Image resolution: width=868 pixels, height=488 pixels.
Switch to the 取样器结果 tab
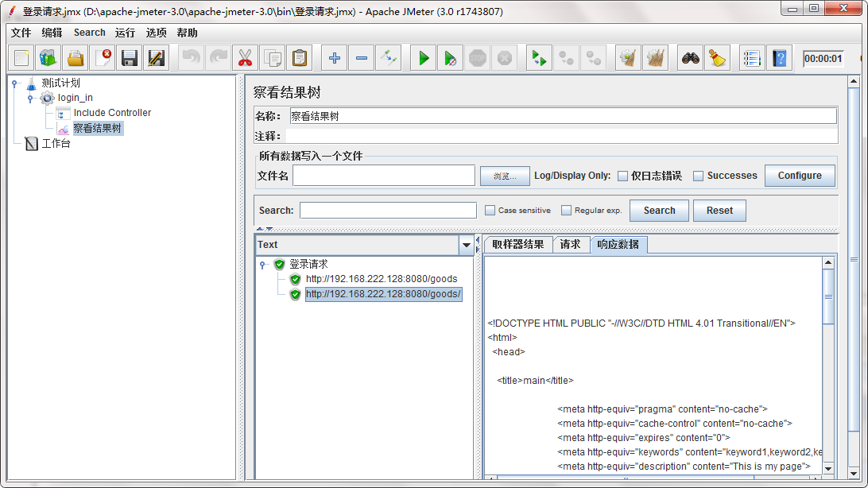pos(518,245)
